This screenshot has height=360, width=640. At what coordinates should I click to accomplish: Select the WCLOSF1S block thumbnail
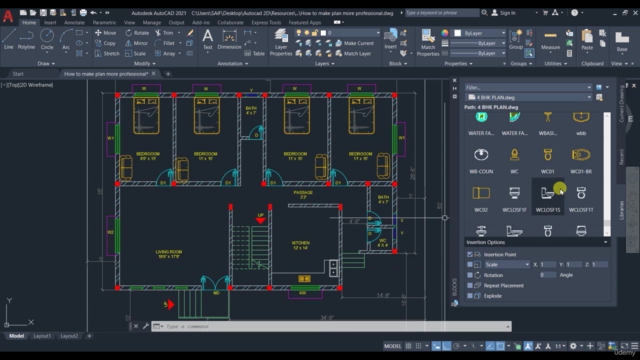pyautogui.click(x=548, y=197)
